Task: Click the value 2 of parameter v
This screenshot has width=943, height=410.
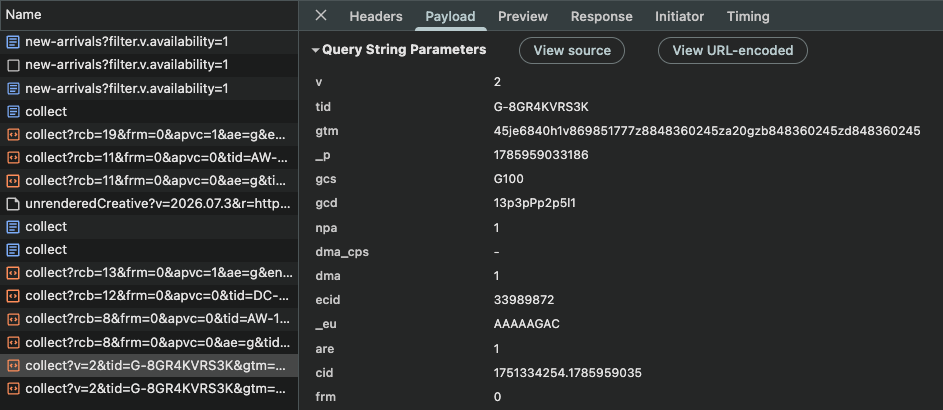Action: [x=497, y=82]
